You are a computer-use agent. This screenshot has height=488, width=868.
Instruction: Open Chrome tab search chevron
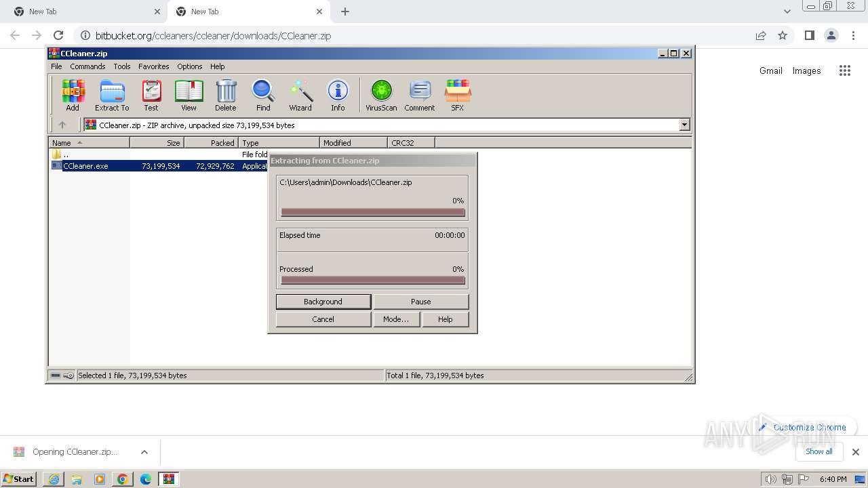click(x=787, y=12)
